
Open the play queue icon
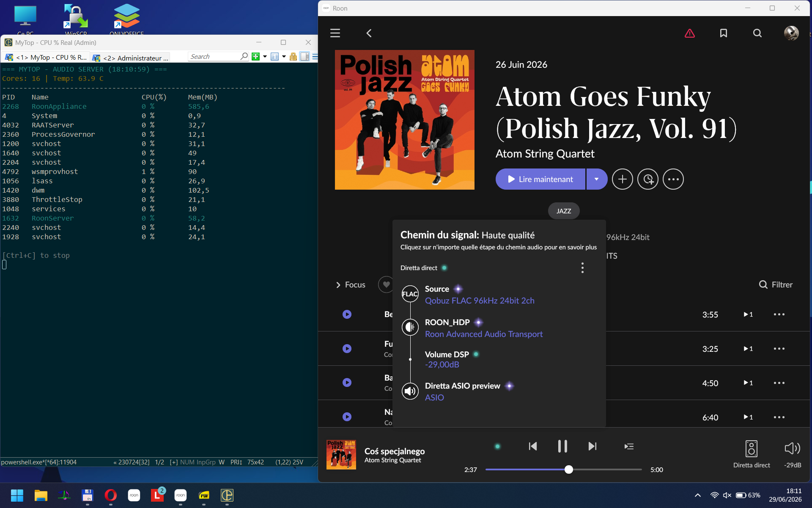pos(629,446)
